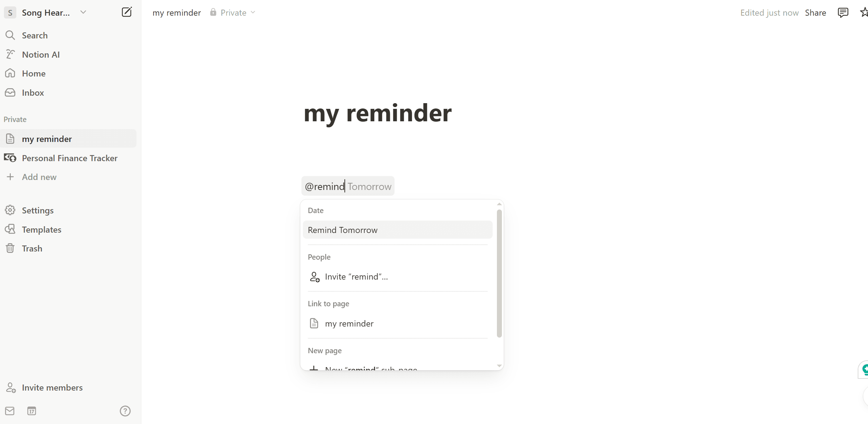
Task: Open Settings from sidebar
Action: click(38, 210)
